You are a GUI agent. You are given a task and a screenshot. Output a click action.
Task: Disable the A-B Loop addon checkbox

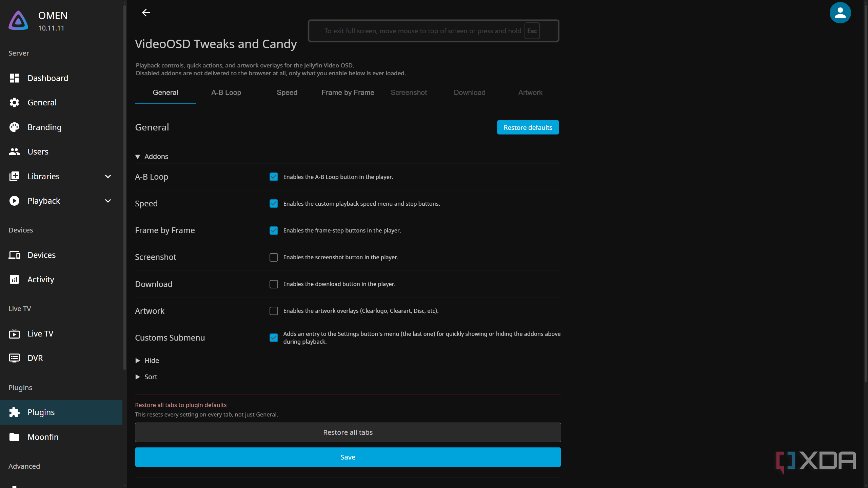274,177
